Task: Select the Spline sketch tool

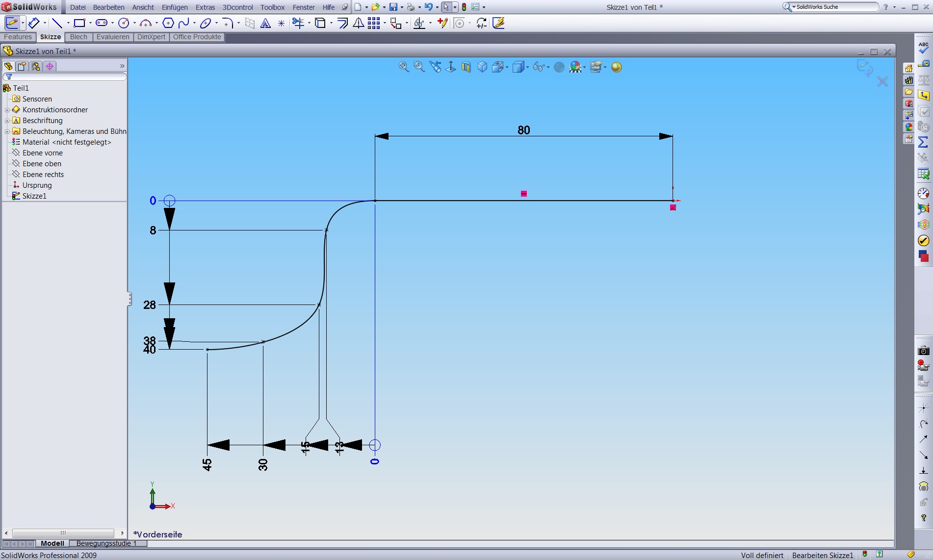Action: [x=184, y=23]
